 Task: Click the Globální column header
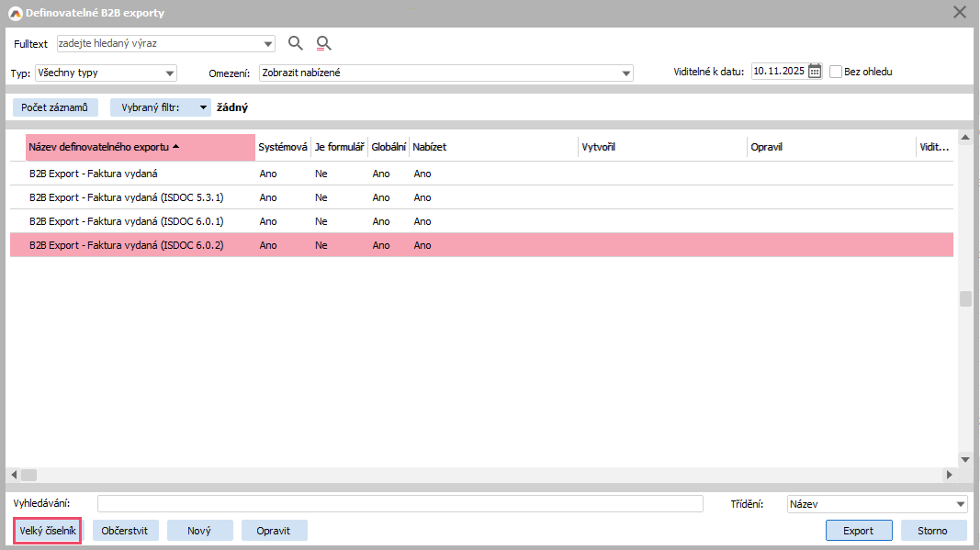tap(389, 148)
